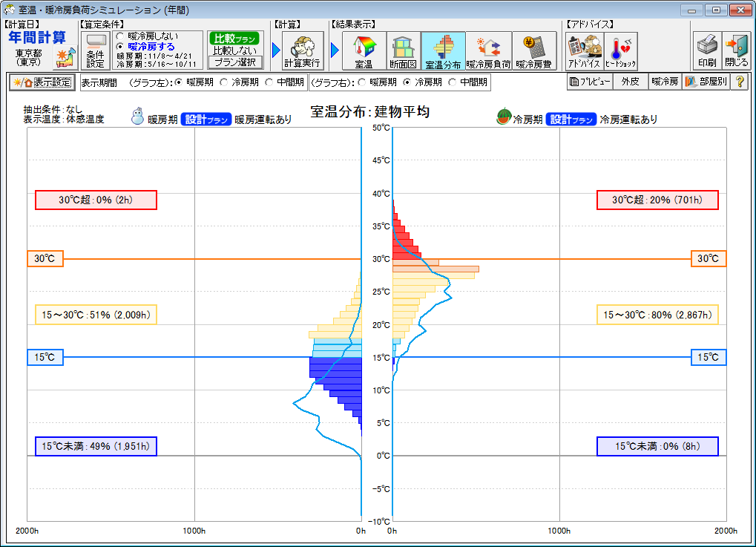Viewport: 756px width, 547px height.
Task: Click the left orange 30℃ threshold marker
Action: pos(45,258)
